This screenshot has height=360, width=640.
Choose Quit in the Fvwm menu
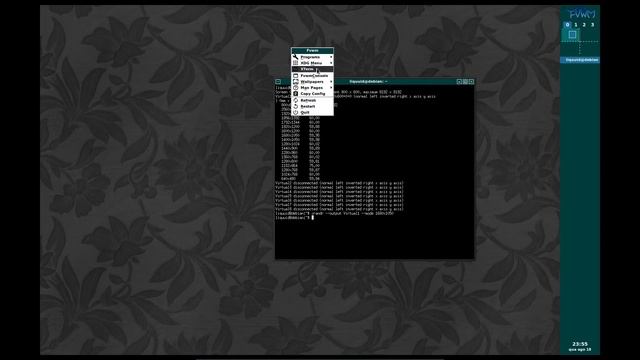(x=312, y=112)
